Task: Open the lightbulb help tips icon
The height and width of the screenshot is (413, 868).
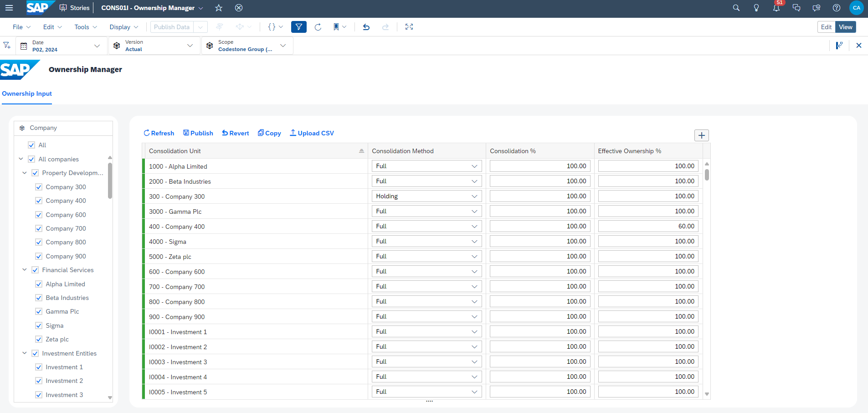Action: point(756,8)
